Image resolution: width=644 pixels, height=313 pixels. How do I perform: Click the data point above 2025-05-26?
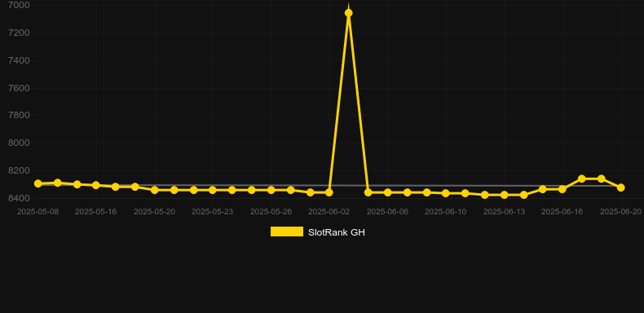pos(271,190)
